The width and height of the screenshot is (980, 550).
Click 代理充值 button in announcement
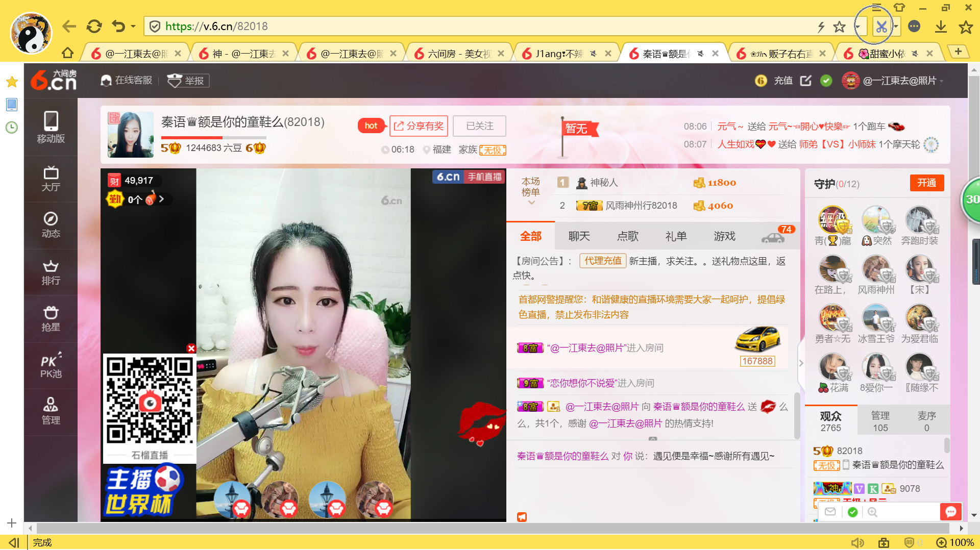click(x=603, y=261)
